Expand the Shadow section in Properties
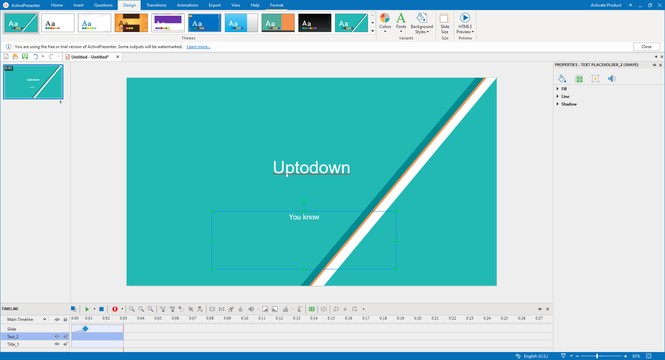The image size is (665, 360). pos(566,104)
